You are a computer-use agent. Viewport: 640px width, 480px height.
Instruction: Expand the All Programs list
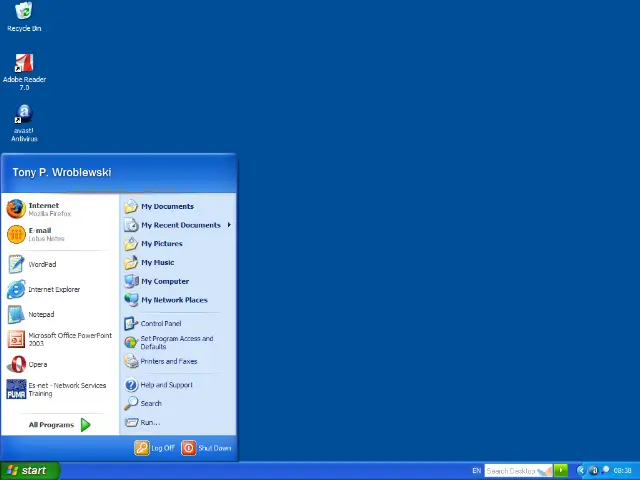[59, 425]
